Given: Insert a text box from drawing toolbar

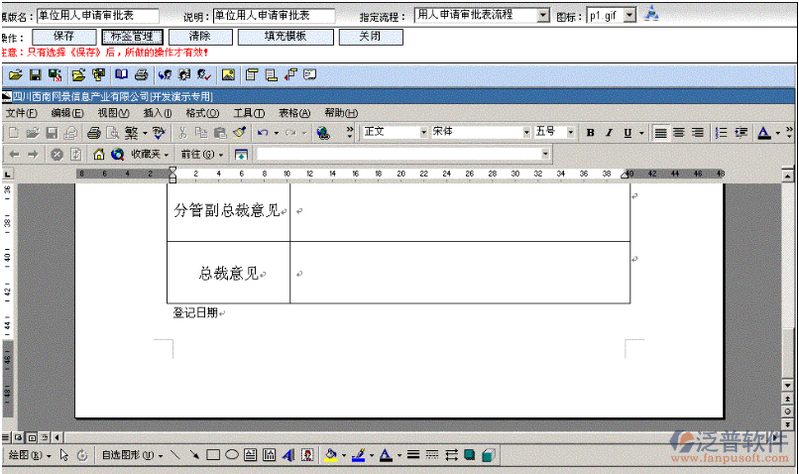Looking at the screenshot, I should tap(250, 455).
